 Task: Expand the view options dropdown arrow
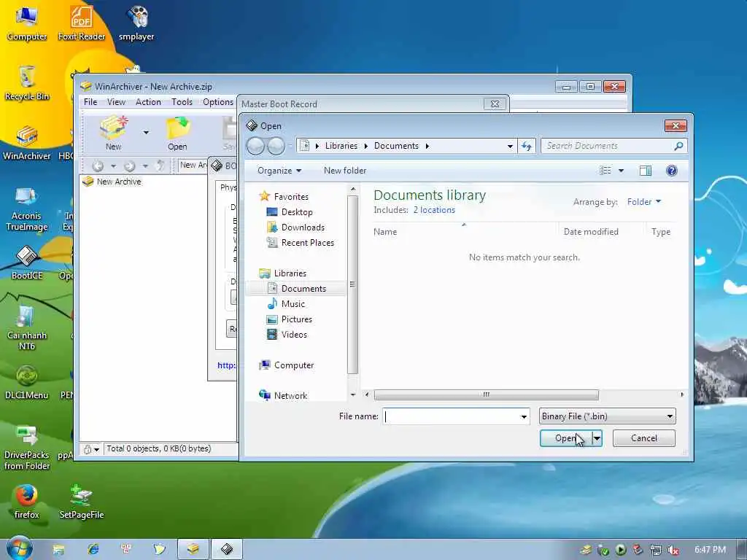[x=621, y=171]
